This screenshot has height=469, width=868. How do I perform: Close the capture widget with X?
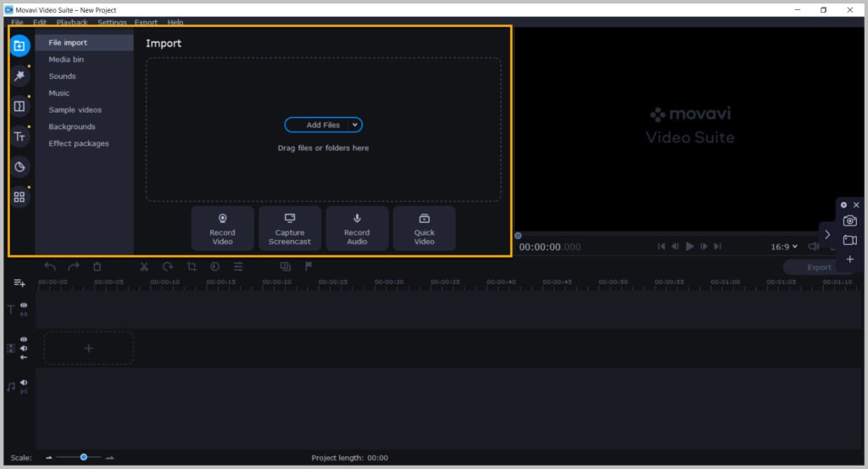[x=856, y=205]
